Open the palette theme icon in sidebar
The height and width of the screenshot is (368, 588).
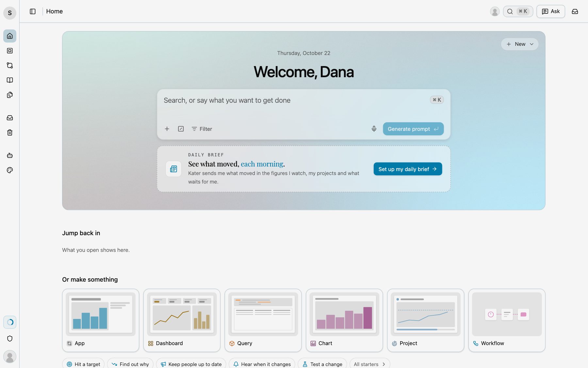pyautogui.click(x=10, y=170)
